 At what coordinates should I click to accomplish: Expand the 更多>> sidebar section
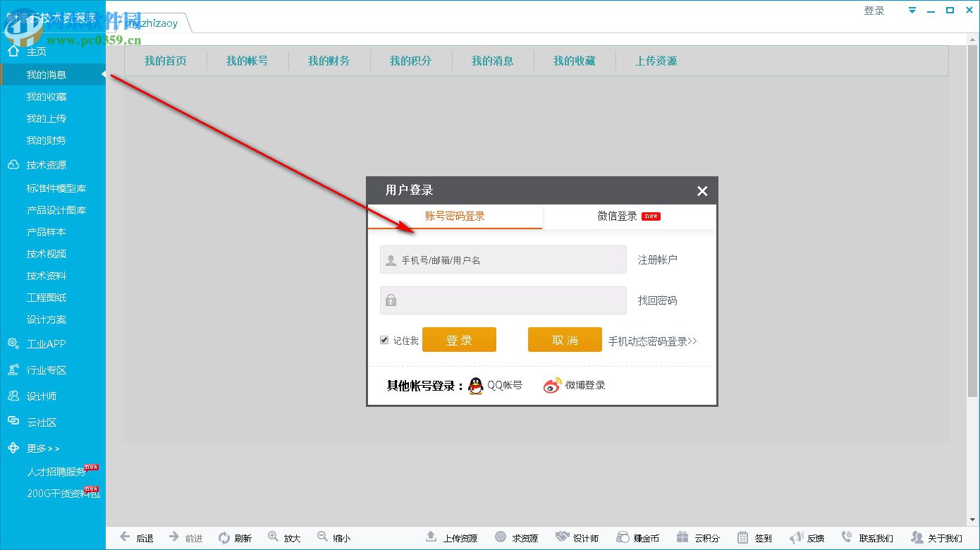43,448
